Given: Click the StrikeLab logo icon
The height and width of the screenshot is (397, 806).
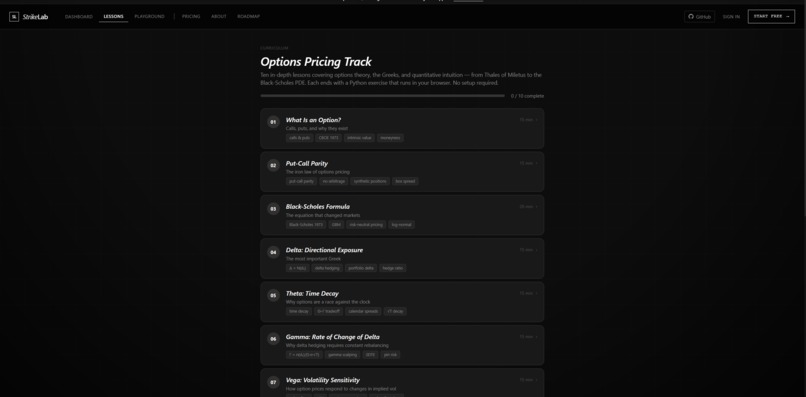Looking at the screenshot, I should point(14,17).
